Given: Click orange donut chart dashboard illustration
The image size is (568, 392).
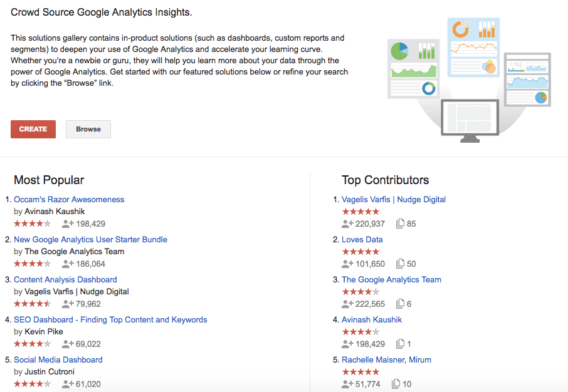Looking at the screenshot, I should [x=473, y=47].
